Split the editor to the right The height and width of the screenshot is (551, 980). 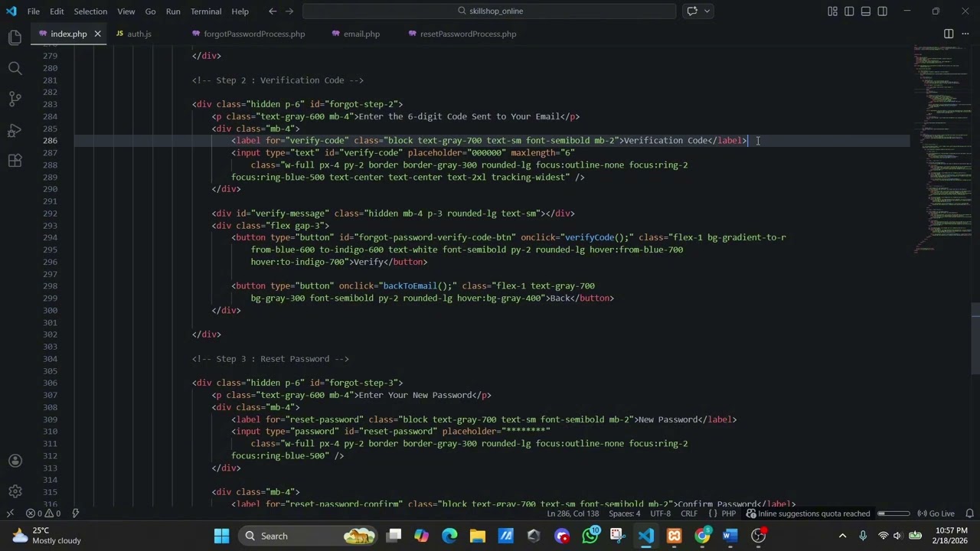tap(949, 34)
